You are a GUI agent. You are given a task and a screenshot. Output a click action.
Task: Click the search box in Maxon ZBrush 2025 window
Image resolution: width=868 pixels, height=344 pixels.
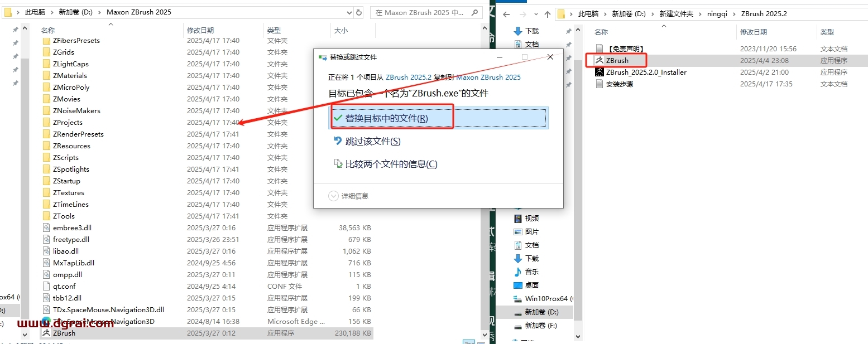pyautogui.click(x=426, y=12)
